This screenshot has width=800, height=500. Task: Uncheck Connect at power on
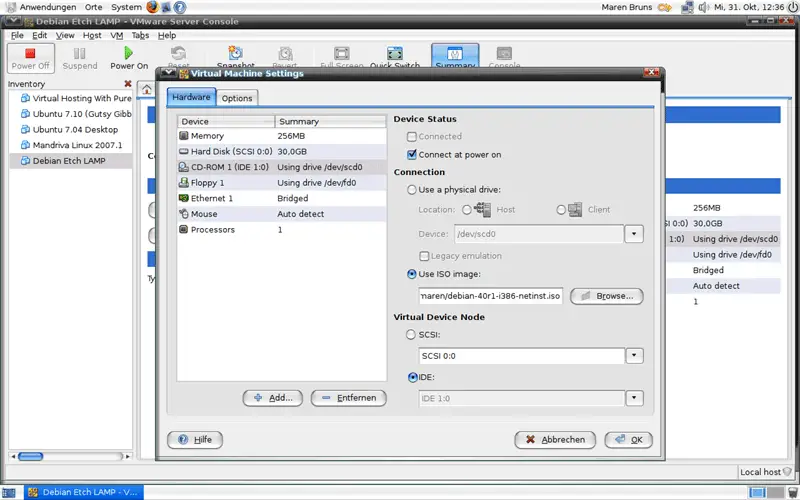(x=412, y=155)
